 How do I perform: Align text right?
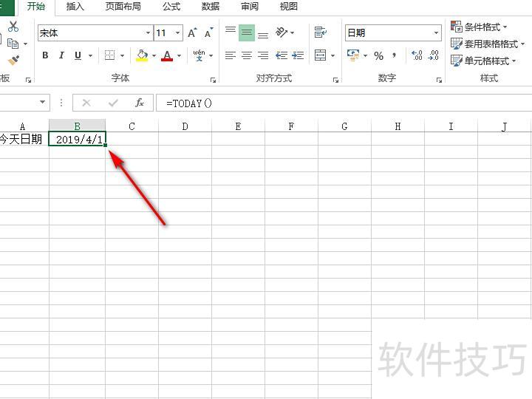(x=263, y=55)
